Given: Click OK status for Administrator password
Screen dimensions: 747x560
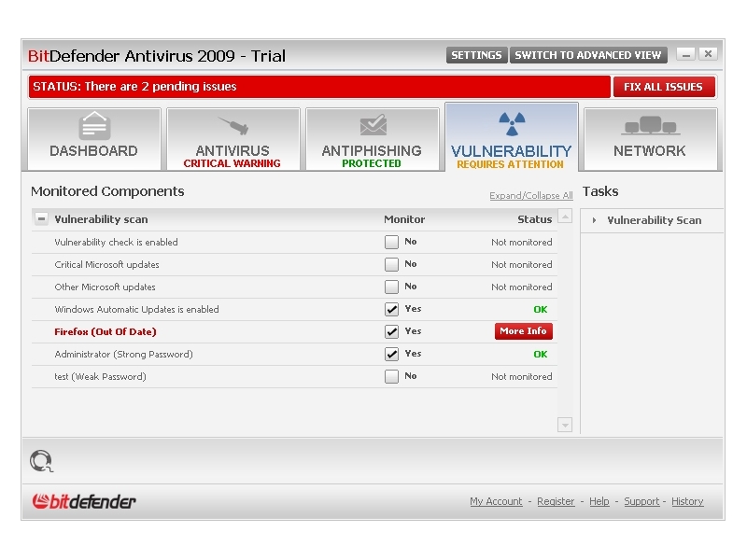Looking at the screenshot, I should [541, 355].
